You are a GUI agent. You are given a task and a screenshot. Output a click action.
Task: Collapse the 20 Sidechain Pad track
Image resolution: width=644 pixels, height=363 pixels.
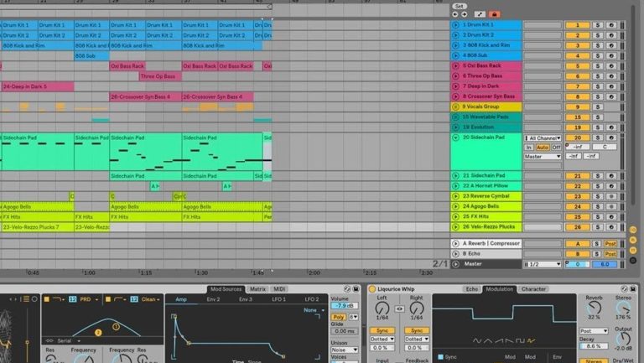click(457, 137)
